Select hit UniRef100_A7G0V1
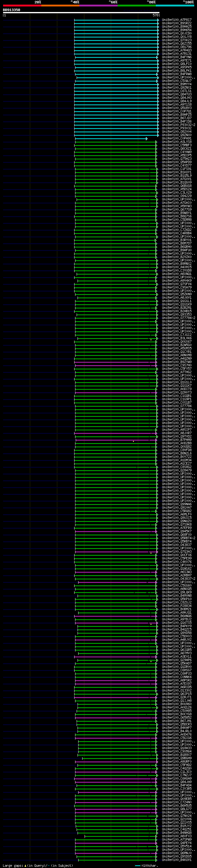This screenshot has height=868, width=197. pos(177,179)
